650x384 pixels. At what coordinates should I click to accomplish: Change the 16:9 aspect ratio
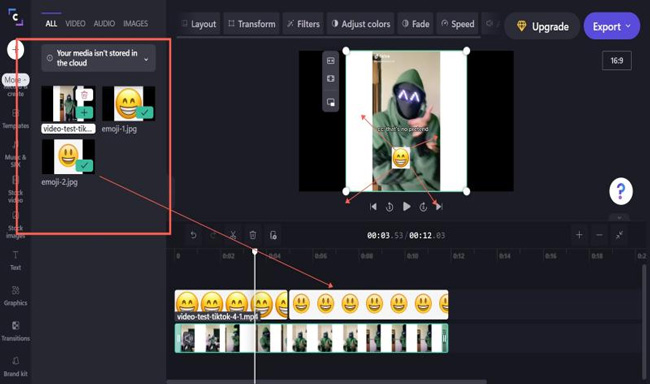(616, 61)
